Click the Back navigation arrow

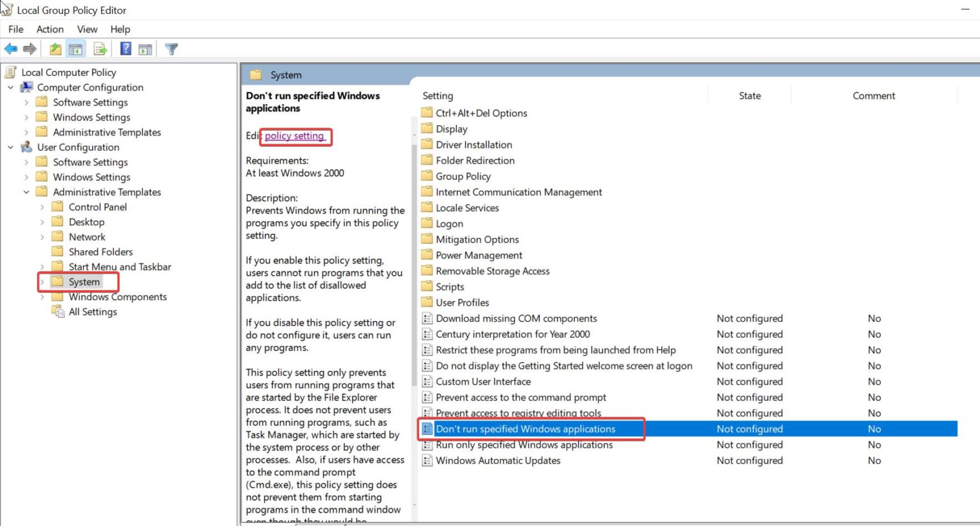pos(10,49)
